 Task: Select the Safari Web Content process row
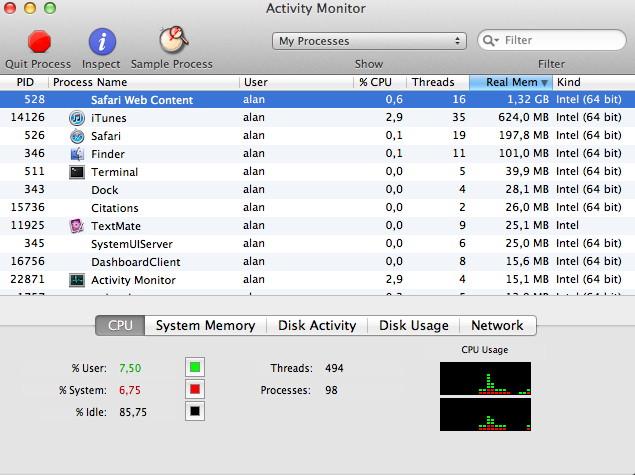click(x=318, y=100)
